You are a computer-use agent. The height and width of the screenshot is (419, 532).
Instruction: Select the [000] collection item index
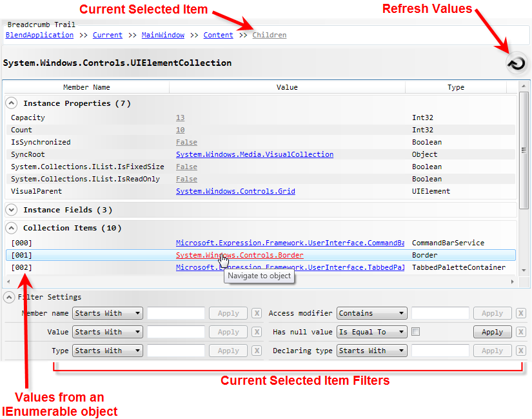21,243
